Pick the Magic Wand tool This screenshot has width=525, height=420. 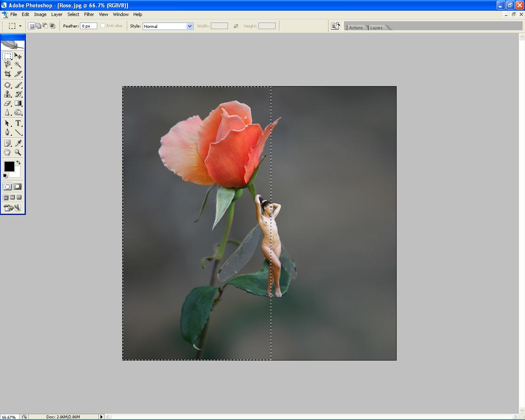coord(18,65)
